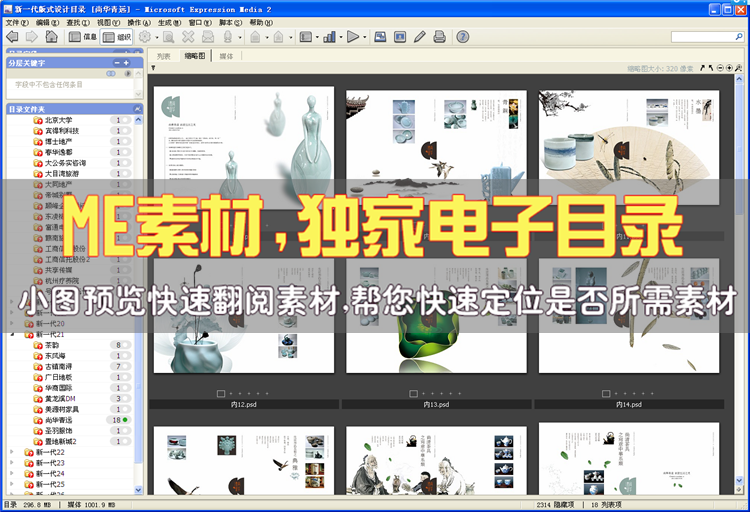Click the printer icon in toolbar

440,37
